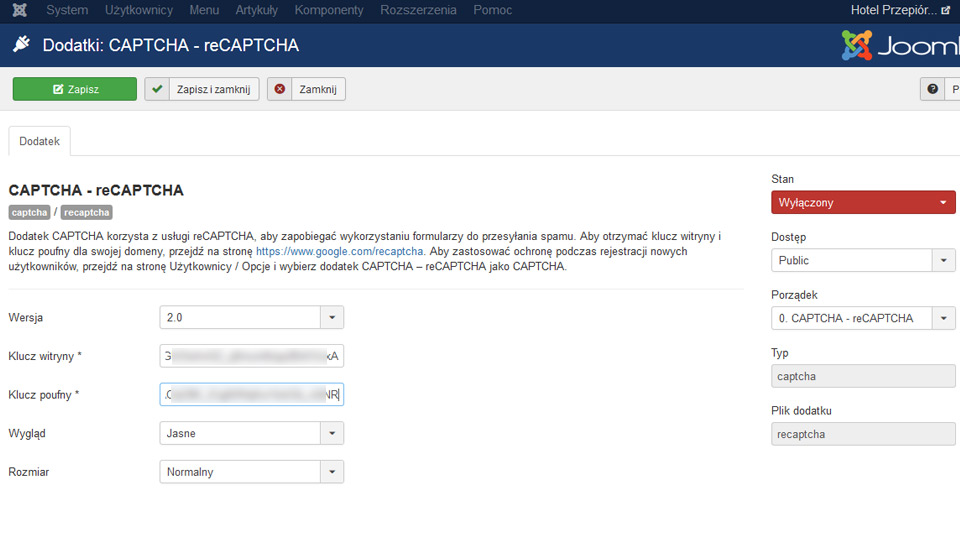
Task: Click the Klucz poufny label
Action: (43, 395)
